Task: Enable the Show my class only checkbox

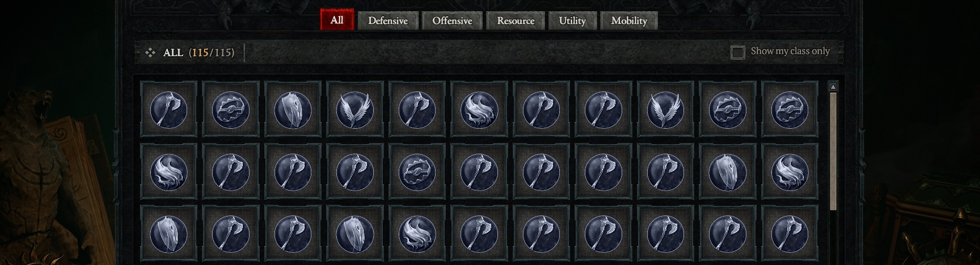Action: tap(737, 52)
